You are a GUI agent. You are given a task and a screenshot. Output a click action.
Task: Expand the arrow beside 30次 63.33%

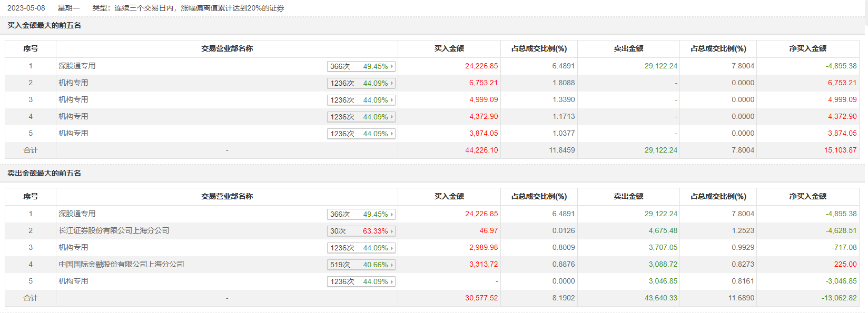pos(391,231)
